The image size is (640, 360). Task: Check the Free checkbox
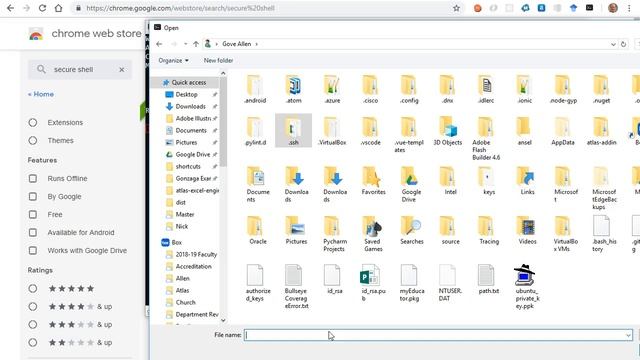pos(33,214)
